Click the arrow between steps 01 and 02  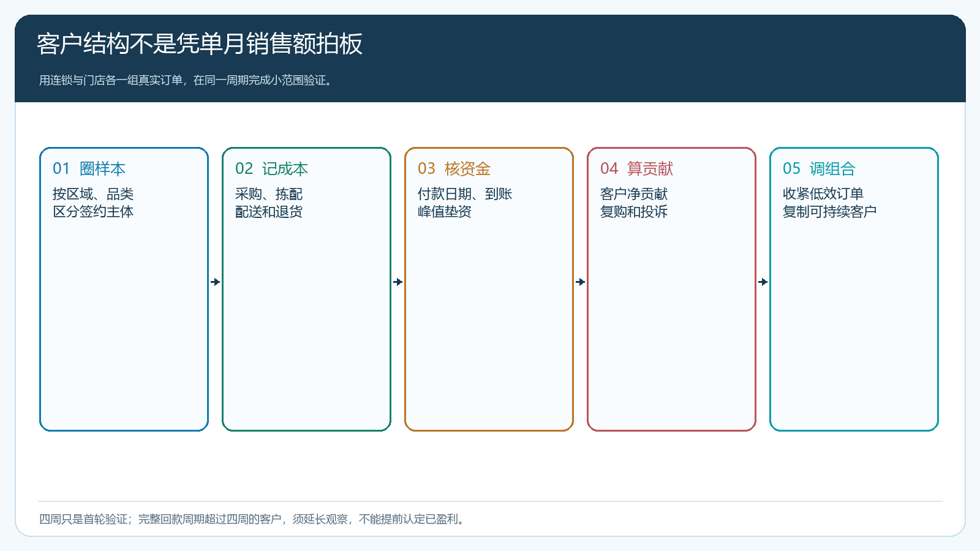point(216,282)
